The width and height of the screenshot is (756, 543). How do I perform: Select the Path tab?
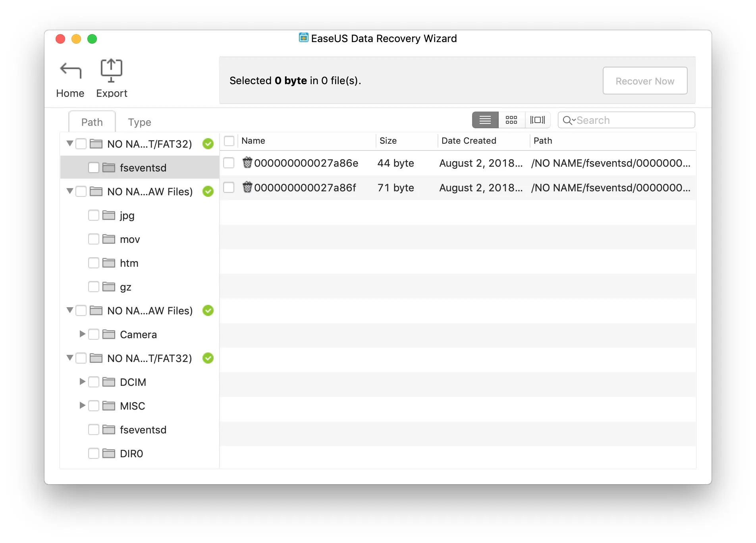(92, 122)
